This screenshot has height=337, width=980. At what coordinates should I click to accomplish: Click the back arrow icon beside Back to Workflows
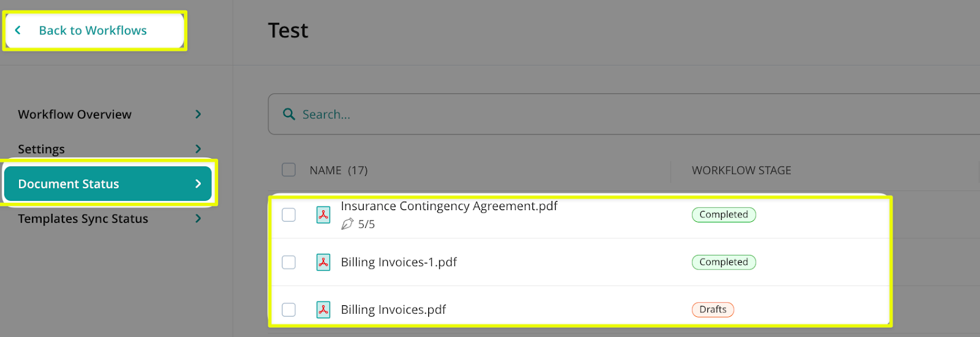18,30
